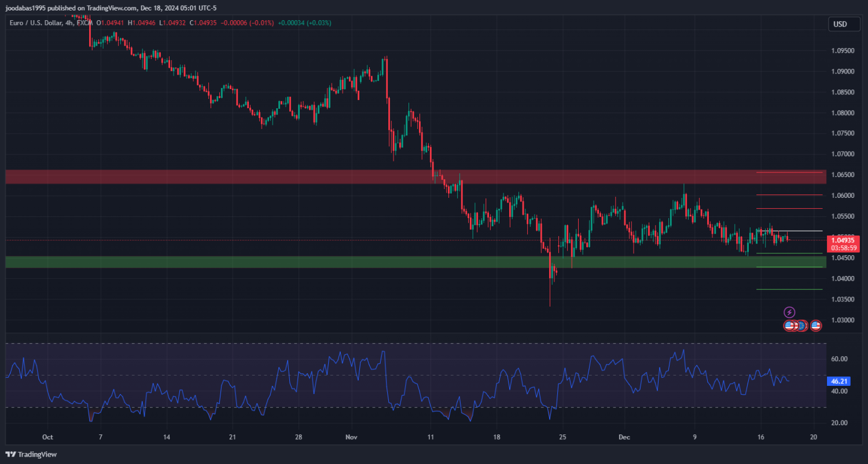Click the Euro / U.S. Dollar symbol title
The image size is (868, 464).
coord(34,23)
